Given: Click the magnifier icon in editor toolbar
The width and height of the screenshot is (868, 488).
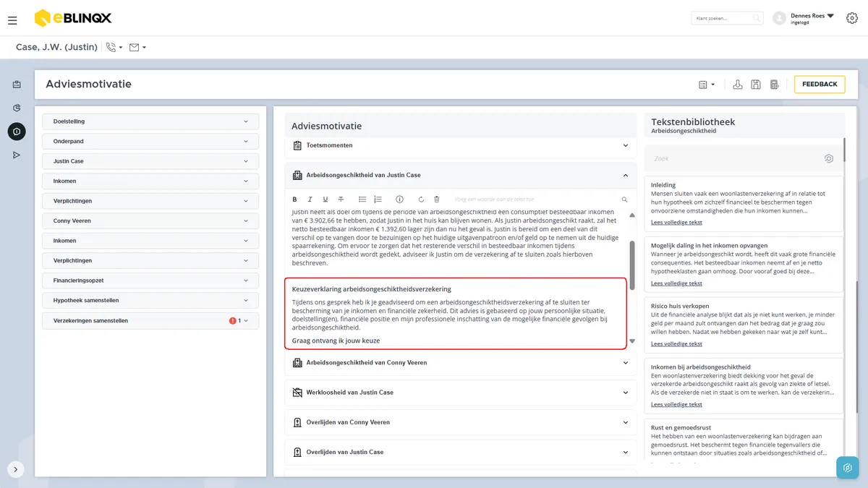Looking at the screenshot, I should click(x=625, y=200).
